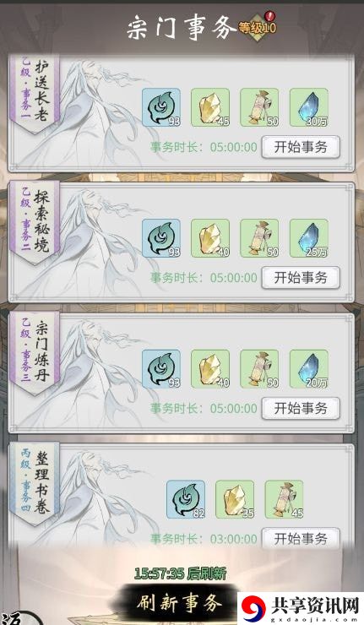
Task: Start the 护送长老 task
Action: click(301, 147)
